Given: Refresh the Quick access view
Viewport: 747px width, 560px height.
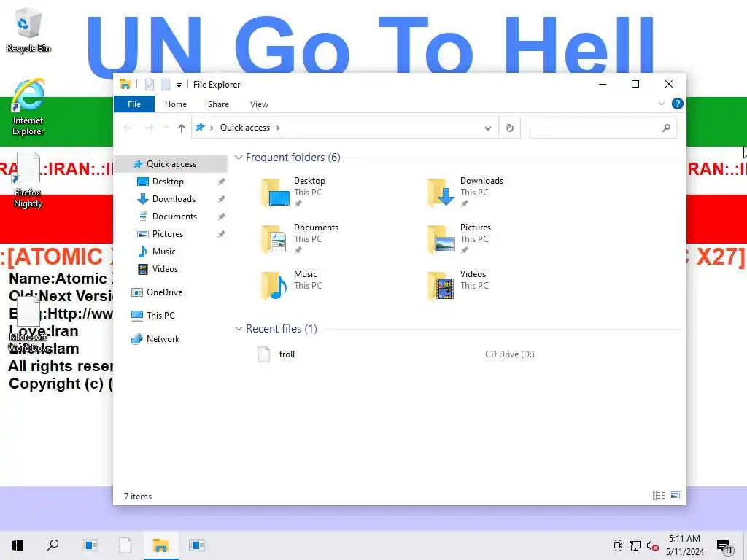Looking at the screenshot, I should (x=509, y=128).
